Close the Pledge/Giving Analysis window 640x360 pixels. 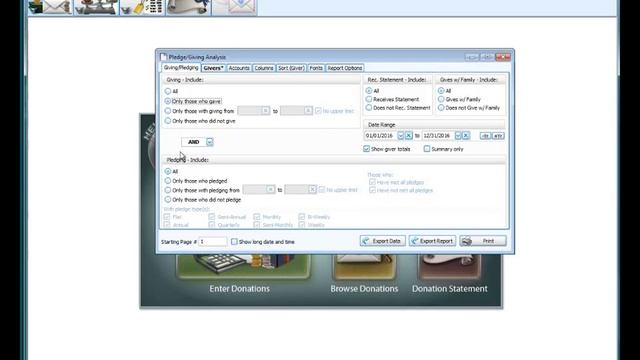[x=503, y=57]
